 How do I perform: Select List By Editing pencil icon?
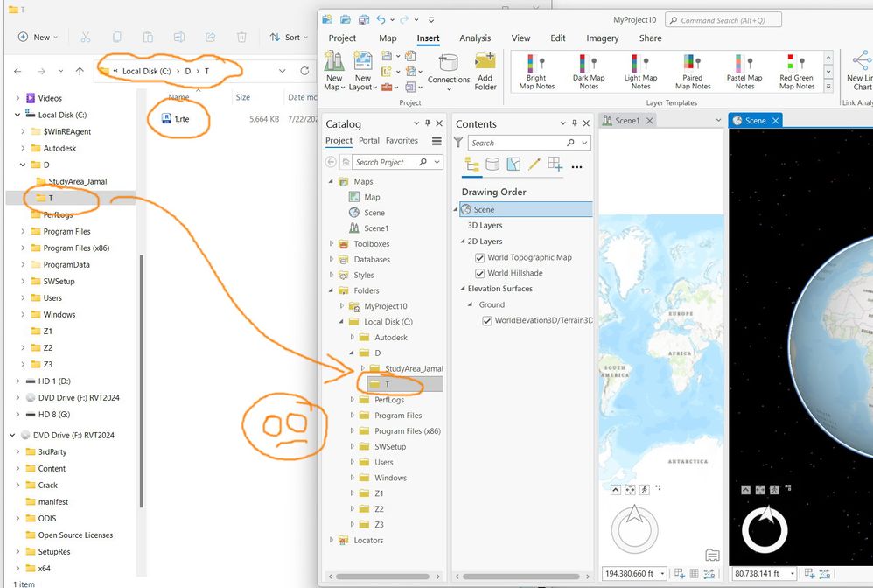click(x=534, y=164)
